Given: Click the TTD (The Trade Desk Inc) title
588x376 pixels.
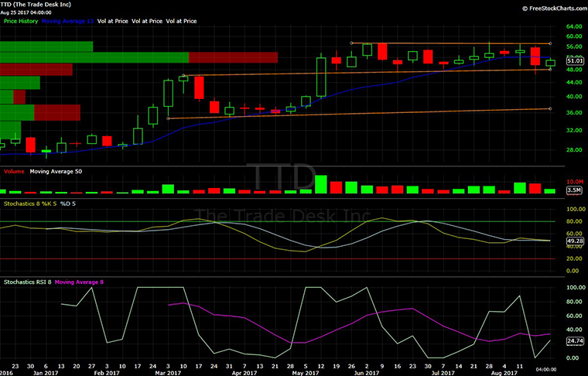Looking at the screenshot, I should tap(36, 5).
